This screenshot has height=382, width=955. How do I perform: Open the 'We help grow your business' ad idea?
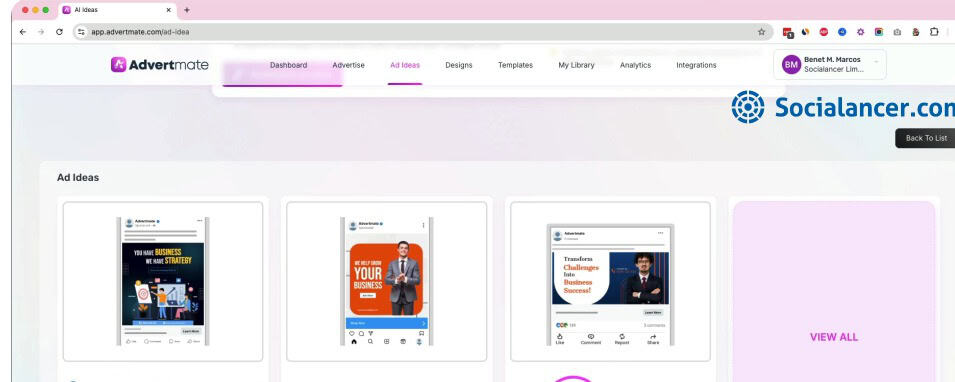(x=387, y=281)
